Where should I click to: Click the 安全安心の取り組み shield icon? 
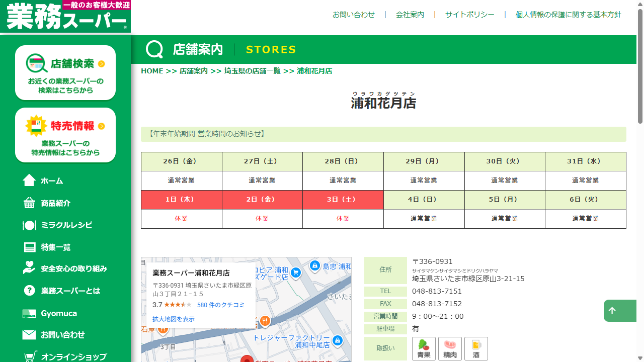click(29, 268)
